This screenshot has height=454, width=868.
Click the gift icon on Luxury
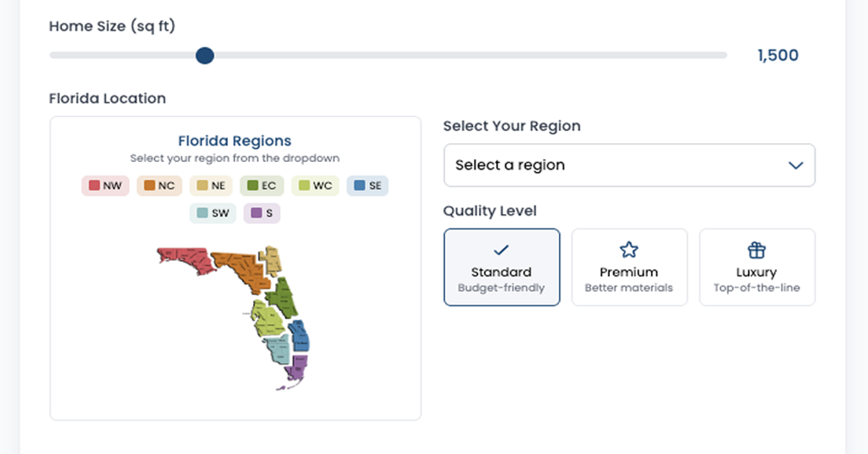click(757, 250)
